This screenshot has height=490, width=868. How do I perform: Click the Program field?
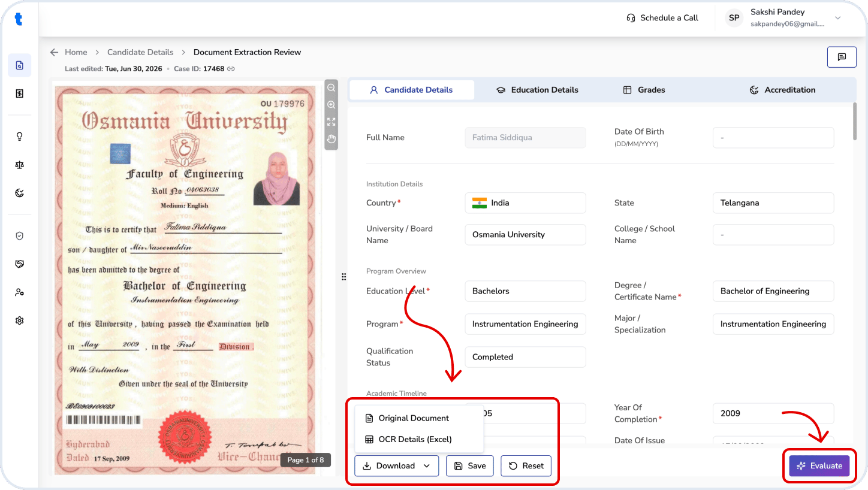(x=525, y=324)
